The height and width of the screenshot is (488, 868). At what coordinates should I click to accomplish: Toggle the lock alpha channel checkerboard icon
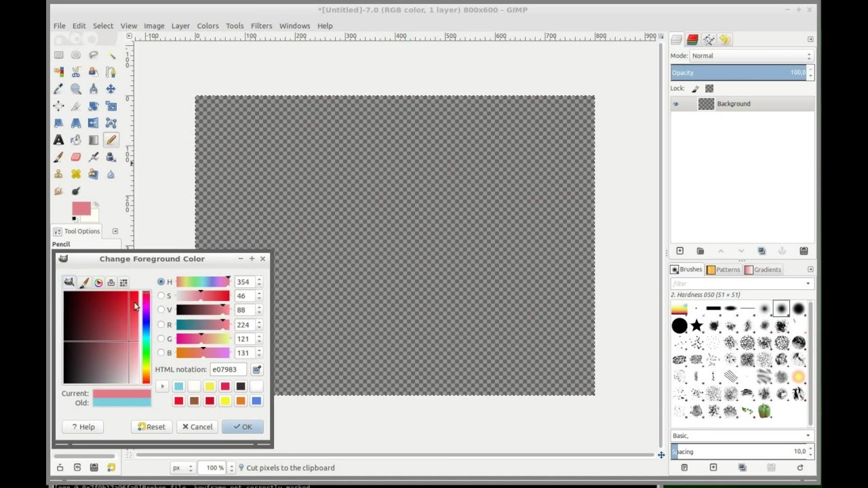coord(709,89)
